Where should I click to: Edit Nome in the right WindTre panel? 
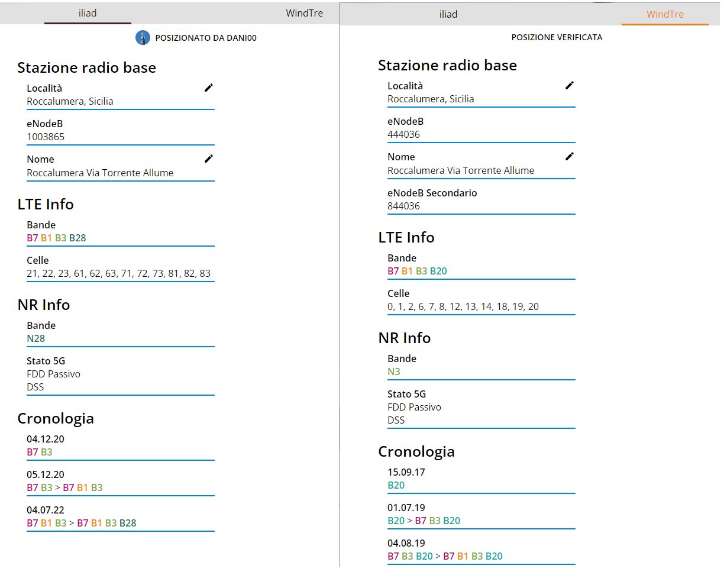[570, 156]
